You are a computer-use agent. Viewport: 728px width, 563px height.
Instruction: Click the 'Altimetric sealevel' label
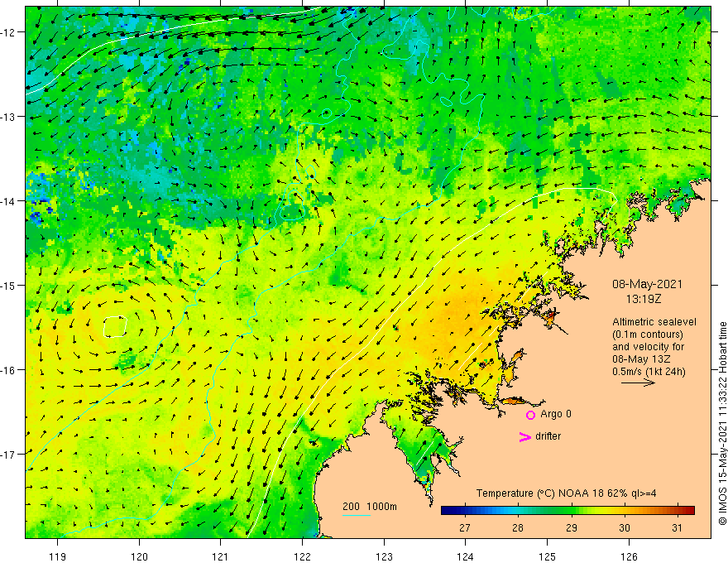pos(654,322)
